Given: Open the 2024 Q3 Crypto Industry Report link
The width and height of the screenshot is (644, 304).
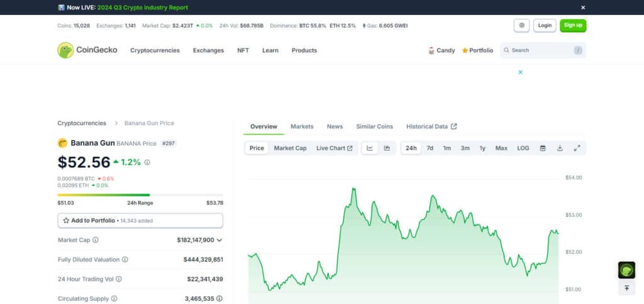Looking at the screenshot, I should click(x=143, y=8).
